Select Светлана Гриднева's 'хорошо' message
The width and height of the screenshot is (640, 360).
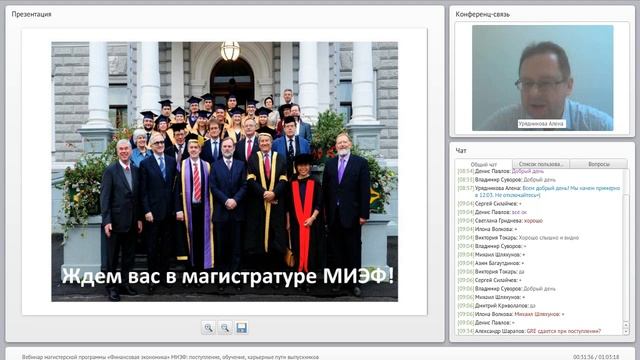pos(500,221)
